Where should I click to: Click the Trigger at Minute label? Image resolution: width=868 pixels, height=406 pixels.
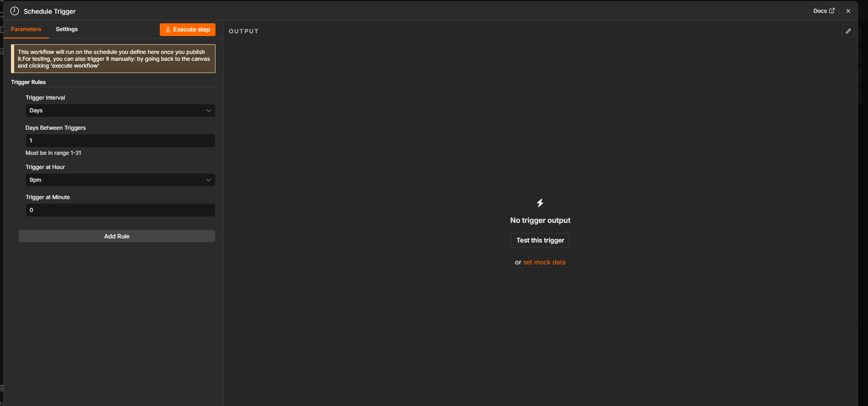(x=47, y=197)
